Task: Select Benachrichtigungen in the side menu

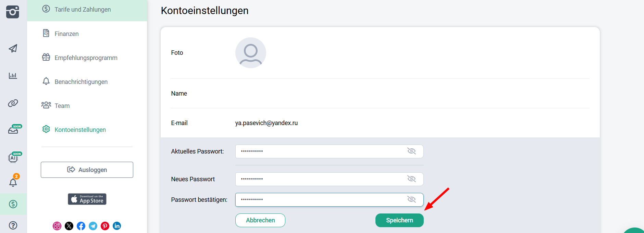Action: [81, 82]
